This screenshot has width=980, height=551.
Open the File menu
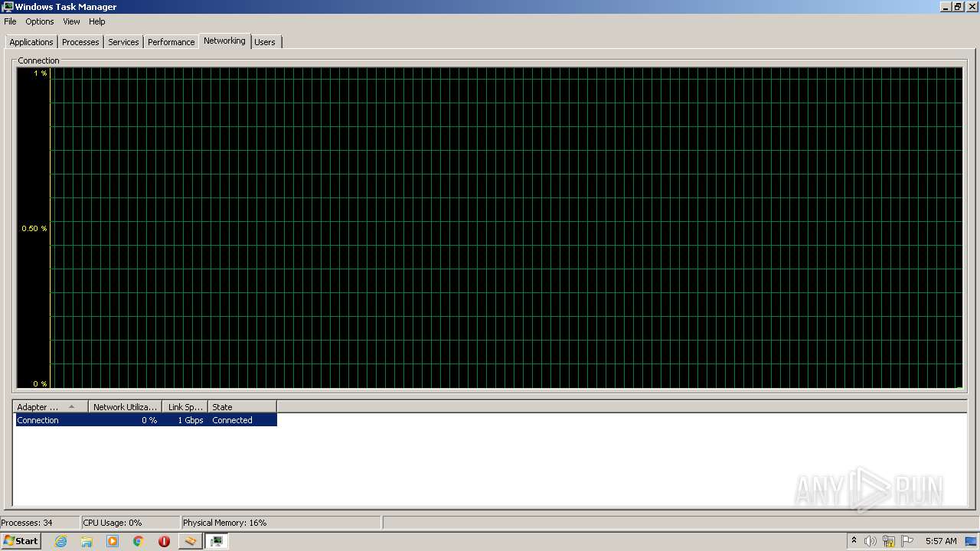[10, 21]
